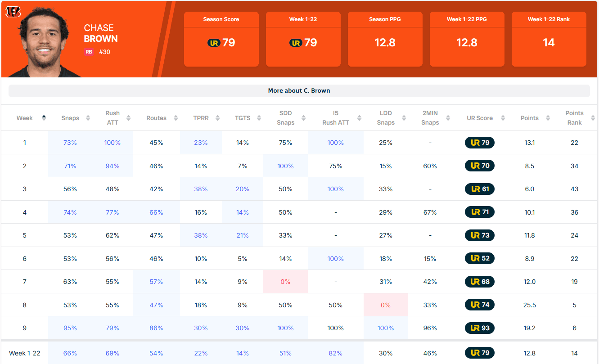This screenshot has height=364, width=599.
Task: Sort by TPRR column sort icon
Action: [217, 118]
